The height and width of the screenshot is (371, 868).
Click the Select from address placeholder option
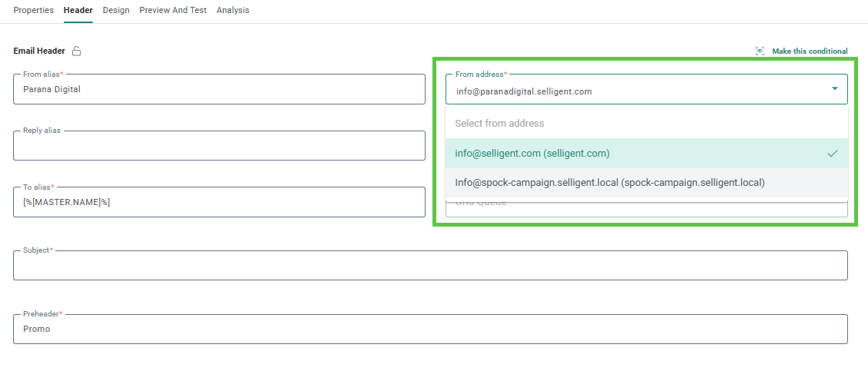pos(499,124)
